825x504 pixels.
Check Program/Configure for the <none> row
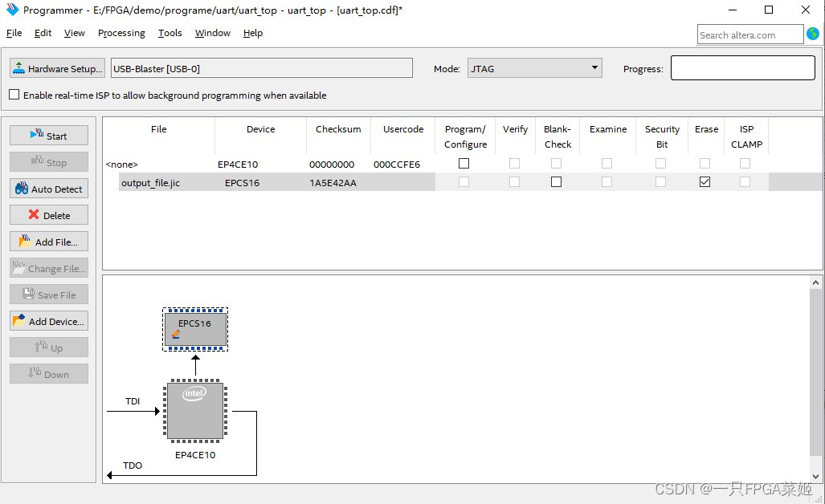(464, 164)
